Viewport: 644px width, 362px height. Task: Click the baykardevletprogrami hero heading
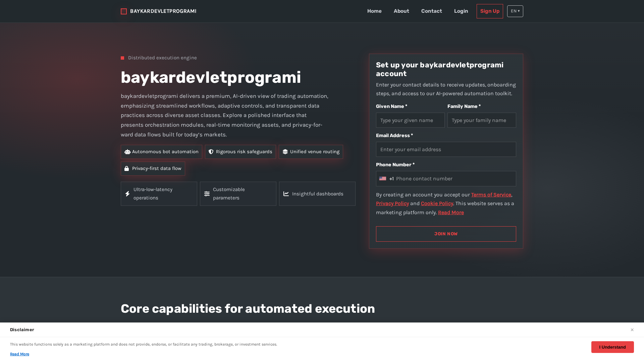pos(211,77)
